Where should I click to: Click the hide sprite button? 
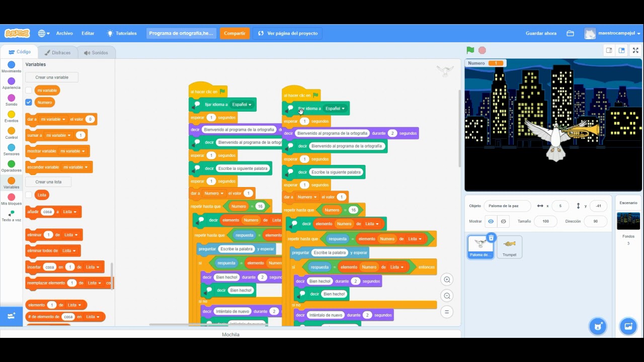(x=503, y=221)
